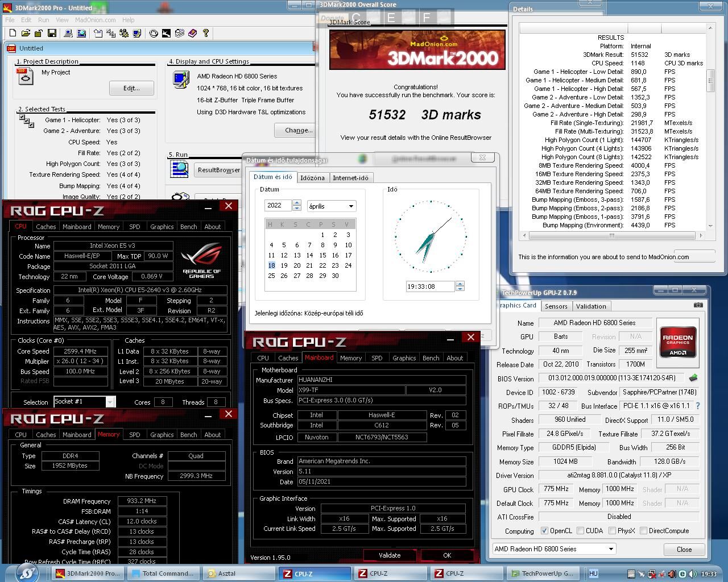Click the display settings monitor toolbar icon
Screen dimensions: 728x582
(136, 33)
